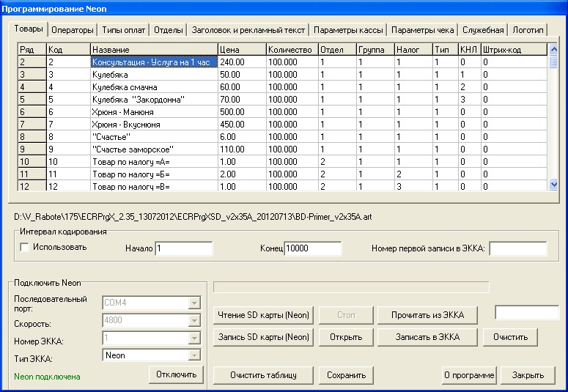Viewport: 568px width, 392px height.
Task: Click the Открыть button
Action: pyautogui.click(x=346, y=337)
